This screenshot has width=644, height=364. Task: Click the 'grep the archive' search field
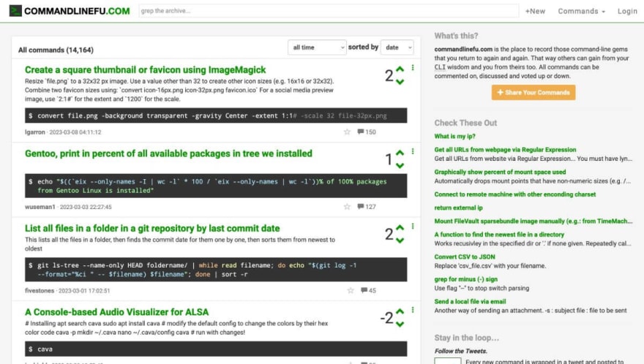point(329,11)
